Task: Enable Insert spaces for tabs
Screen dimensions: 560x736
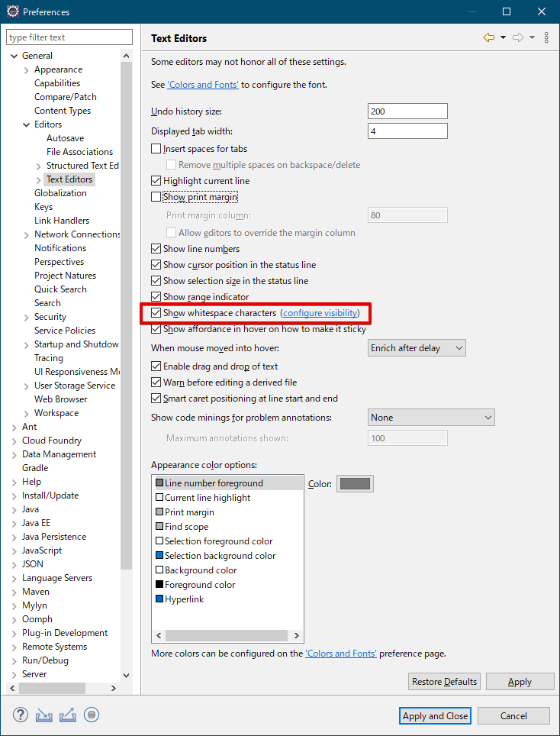Action: [156, 149]
